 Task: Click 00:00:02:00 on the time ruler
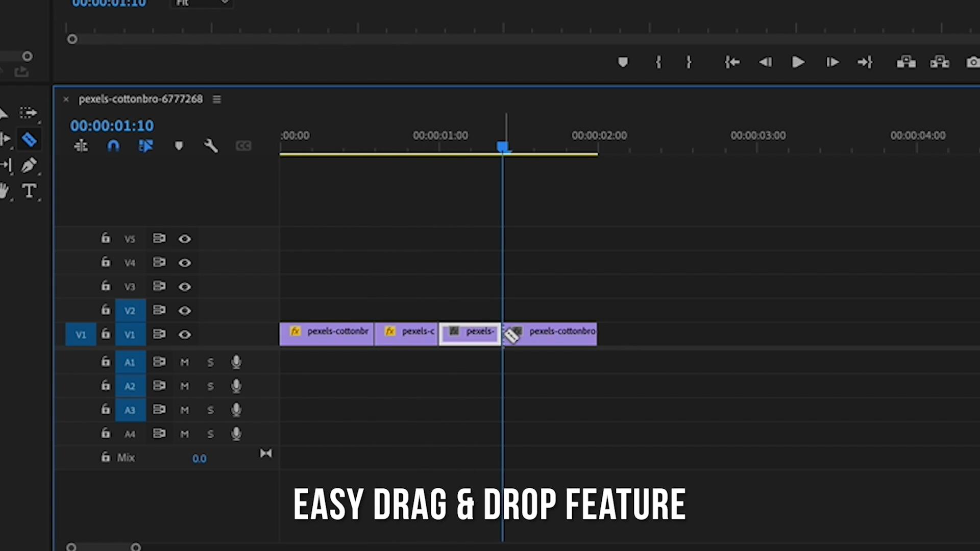(x=599, y=135)
